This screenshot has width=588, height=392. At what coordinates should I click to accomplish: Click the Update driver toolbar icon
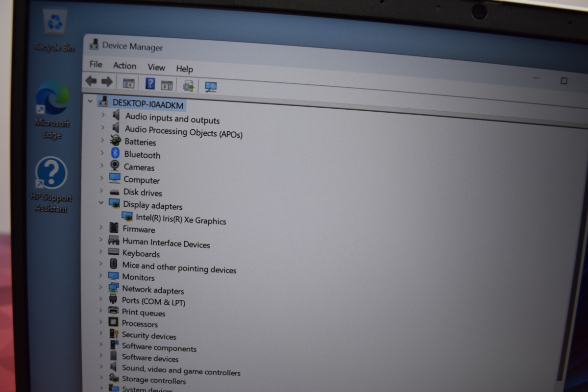coord(189,86)
